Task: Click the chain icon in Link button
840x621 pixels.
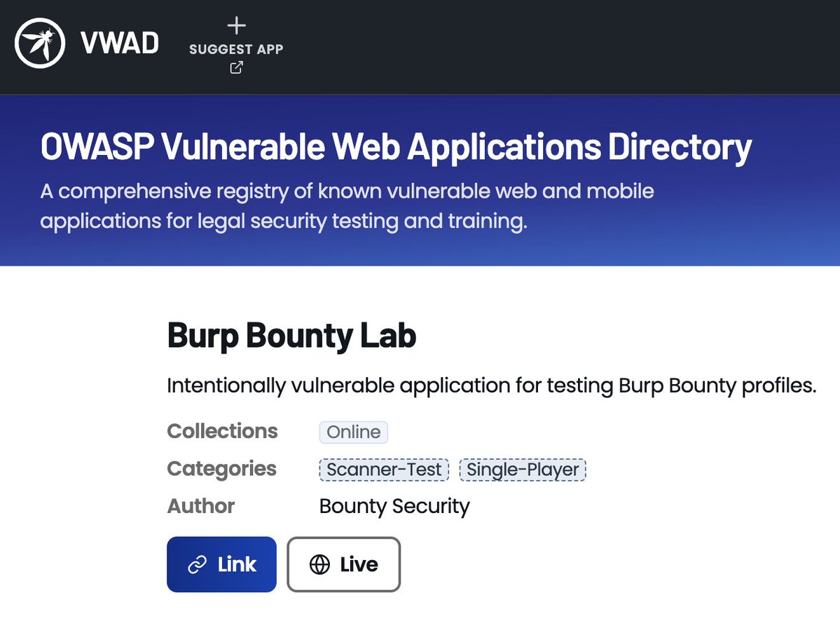Action: tap(197, 565)
